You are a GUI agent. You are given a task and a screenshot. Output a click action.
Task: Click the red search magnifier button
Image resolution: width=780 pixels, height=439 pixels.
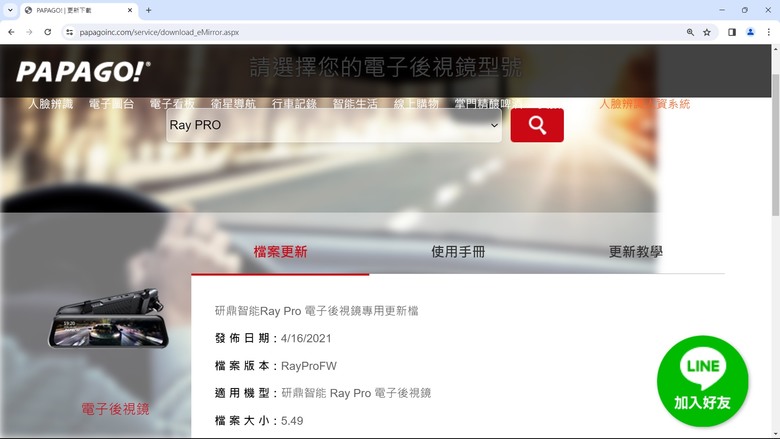pyautogui.click(x=537, y=125)
